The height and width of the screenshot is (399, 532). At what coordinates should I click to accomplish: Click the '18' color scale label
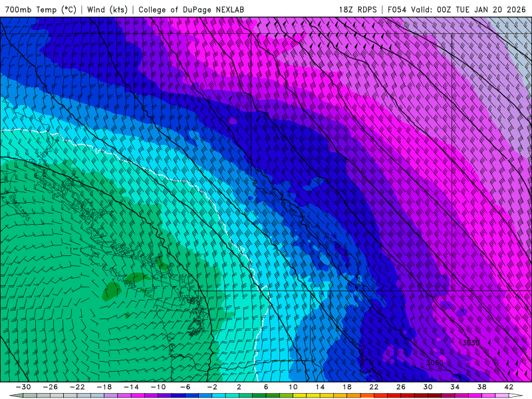point(347,387)
